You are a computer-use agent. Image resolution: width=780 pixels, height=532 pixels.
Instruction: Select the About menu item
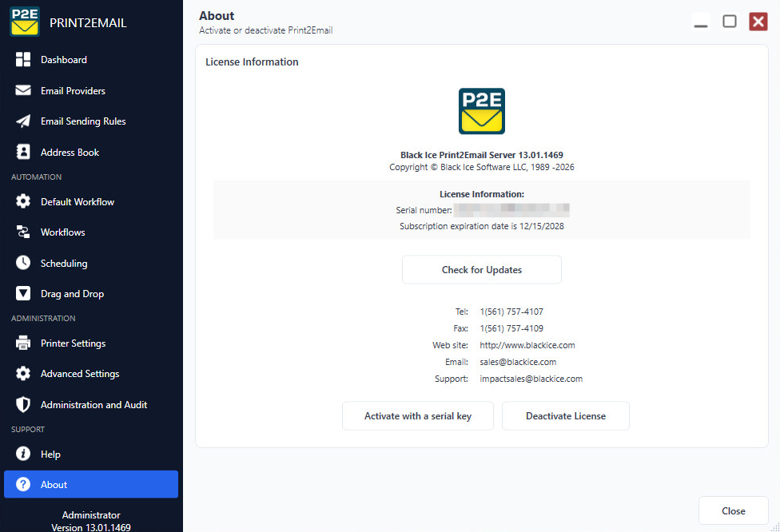[x=91, y=484]
